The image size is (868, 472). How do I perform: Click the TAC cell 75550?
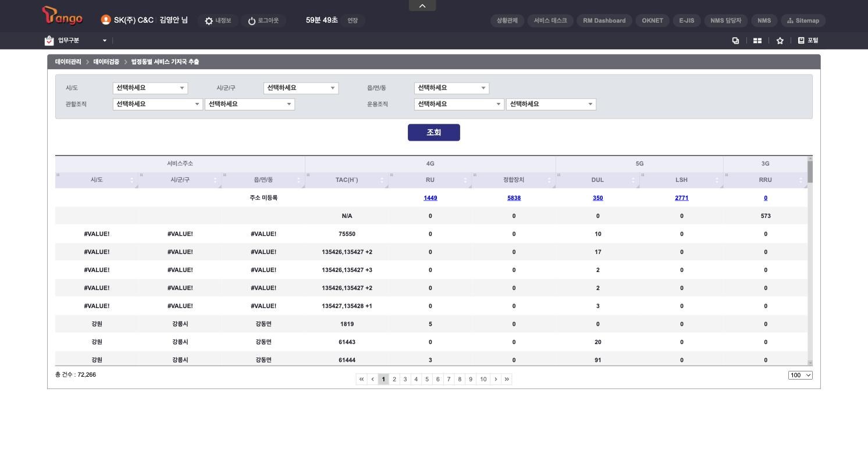347,234
